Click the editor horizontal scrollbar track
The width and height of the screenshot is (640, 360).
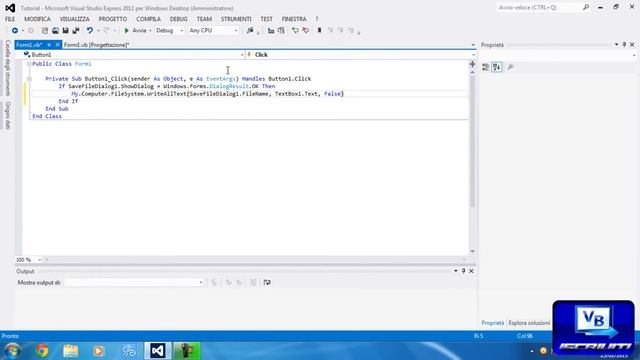pyautogui.click(x=255, y=260)
